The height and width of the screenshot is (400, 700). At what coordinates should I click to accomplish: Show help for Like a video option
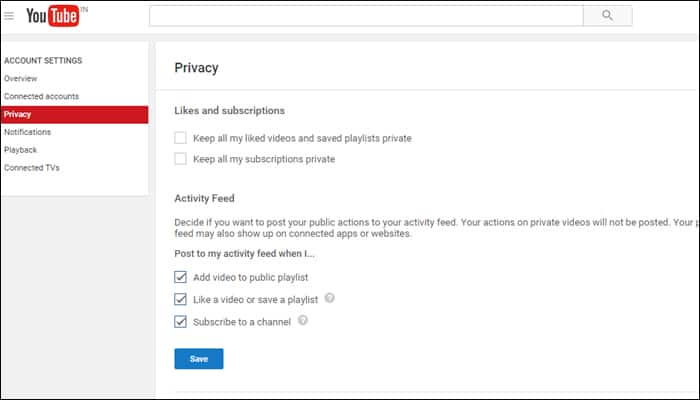coord(329,298)
